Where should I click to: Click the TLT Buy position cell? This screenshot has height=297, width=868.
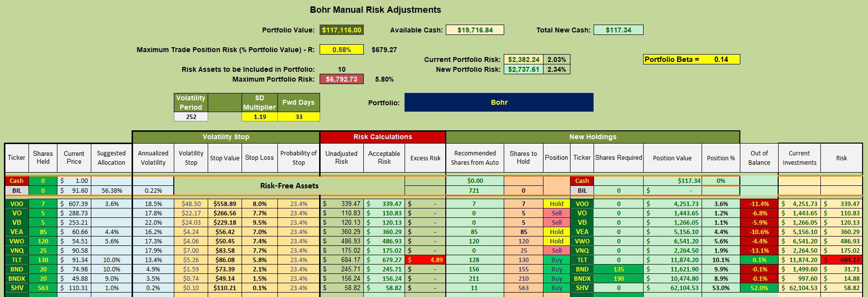[x=556, y=260]
